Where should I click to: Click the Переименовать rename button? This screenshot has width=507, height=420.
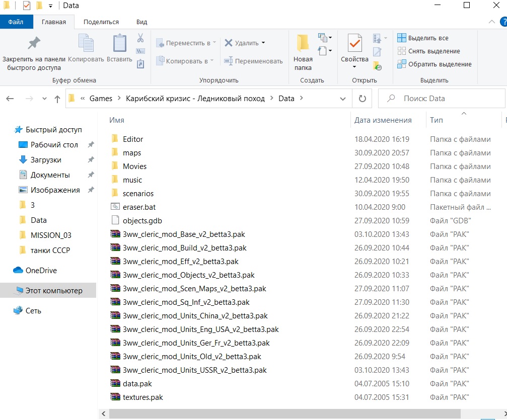[x=254, y=61]
